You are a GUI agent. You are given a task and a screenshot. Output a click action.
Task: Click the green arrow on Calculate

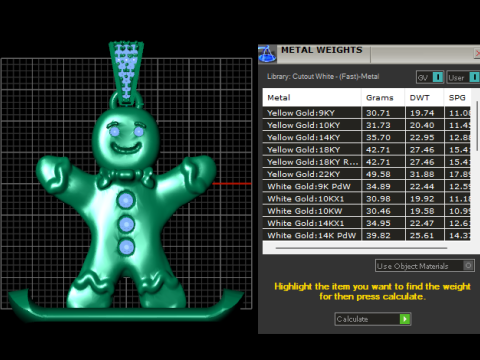(x=405, y=319)
